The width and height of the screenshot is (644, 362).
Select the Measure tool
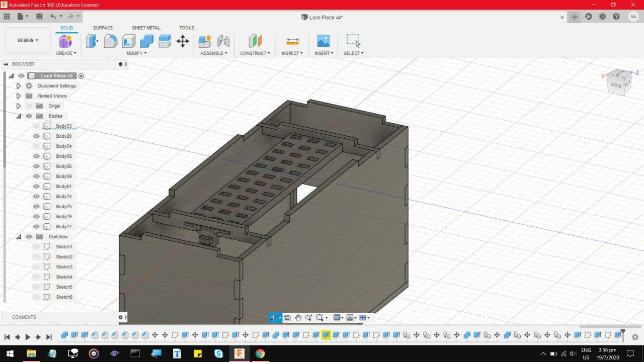pyautogui.click(x=292, y=41)
